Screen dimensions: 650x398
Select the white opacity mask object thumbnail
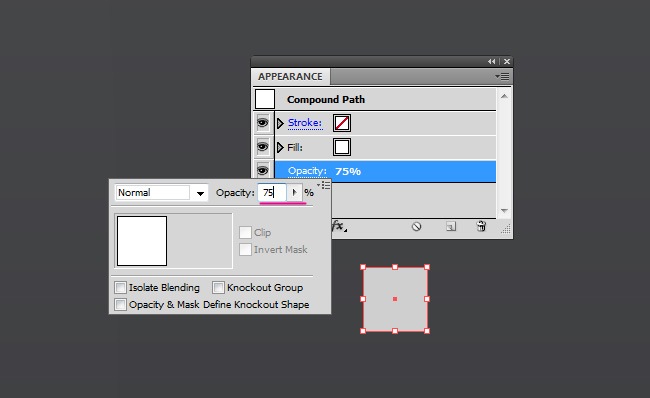click(142, 241)
